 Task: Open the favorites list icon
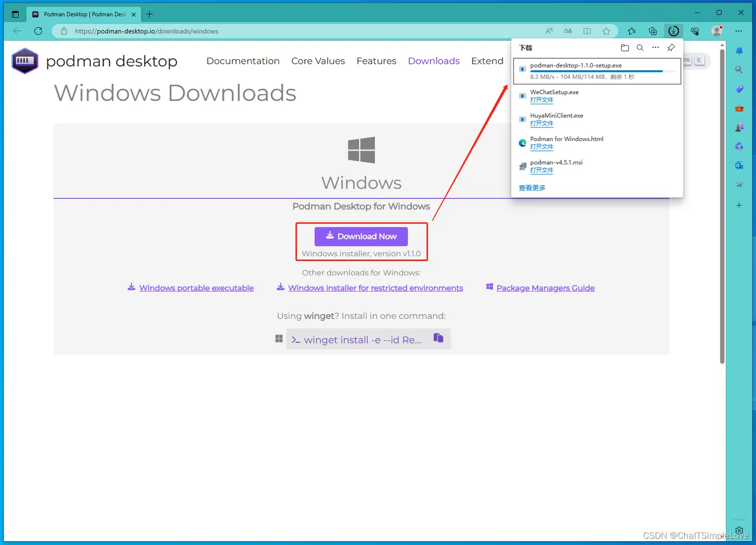(x=632, y=31)
